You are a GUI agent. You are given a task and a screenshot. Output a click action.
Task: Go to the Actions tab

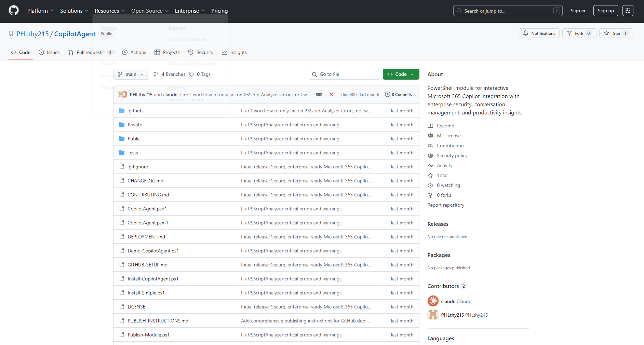(x=134, y=52)
